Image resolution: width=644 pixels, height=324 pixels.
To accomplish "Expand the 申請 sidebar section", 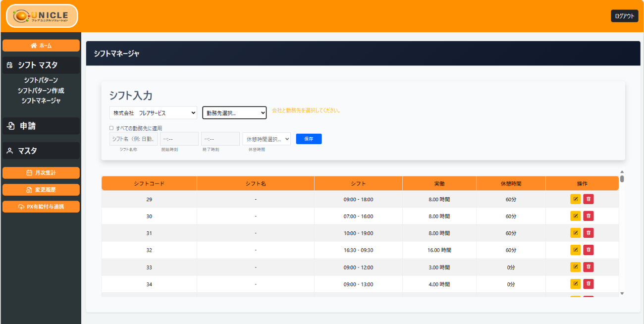I will (x=41, y=126).
